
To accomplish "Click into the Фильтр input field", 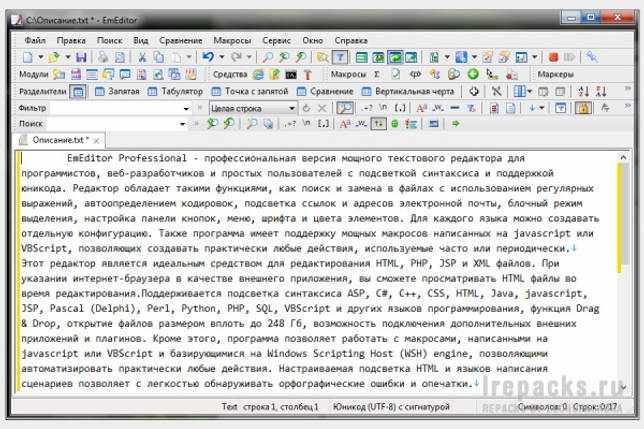I will 115,108.
